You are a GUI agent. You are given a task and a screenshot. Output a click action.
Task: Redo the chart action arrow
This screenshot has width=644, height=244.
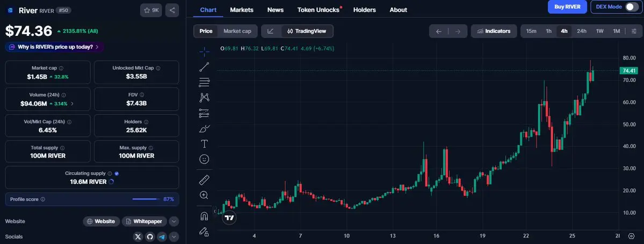point(458,31)
